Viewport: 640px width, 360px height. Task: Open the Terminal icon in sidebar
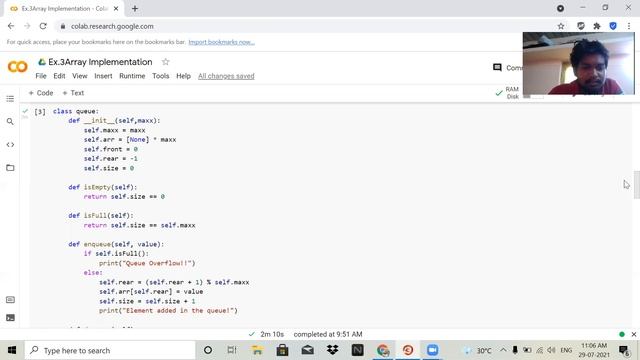(x=11, y=318)
